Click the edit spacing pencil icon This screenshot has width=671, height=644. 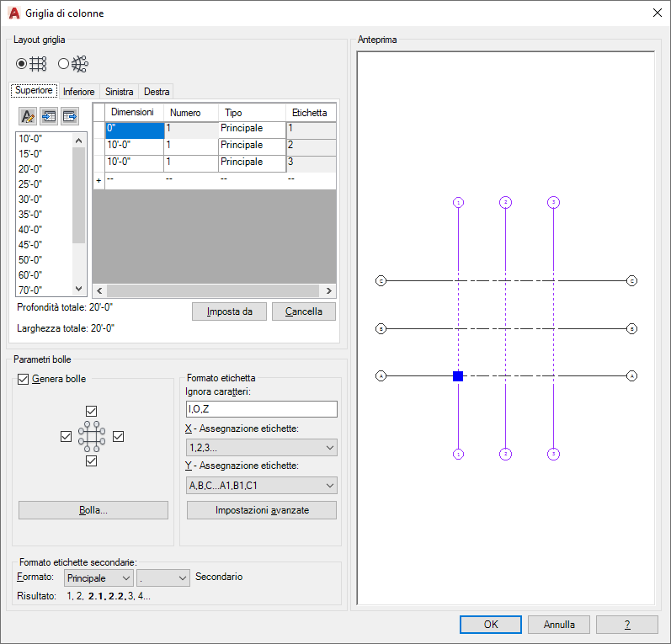(28, 116)
